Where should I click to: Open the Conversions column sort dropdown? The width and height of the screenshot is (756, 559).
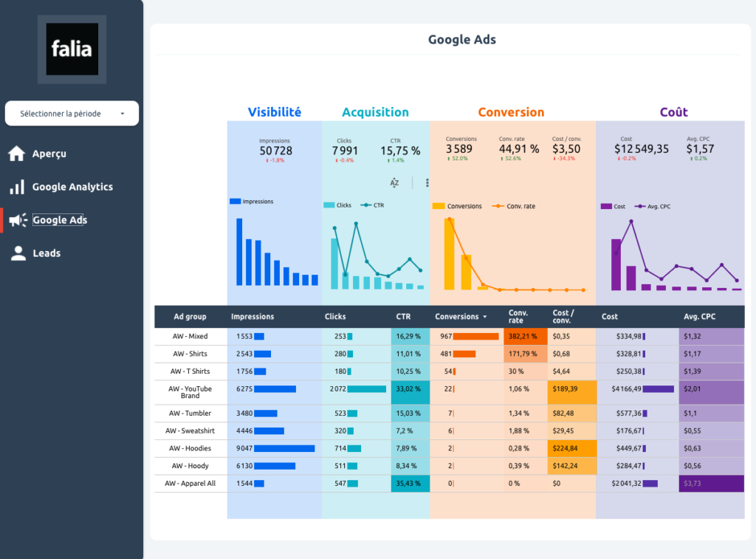pos(484,316)
